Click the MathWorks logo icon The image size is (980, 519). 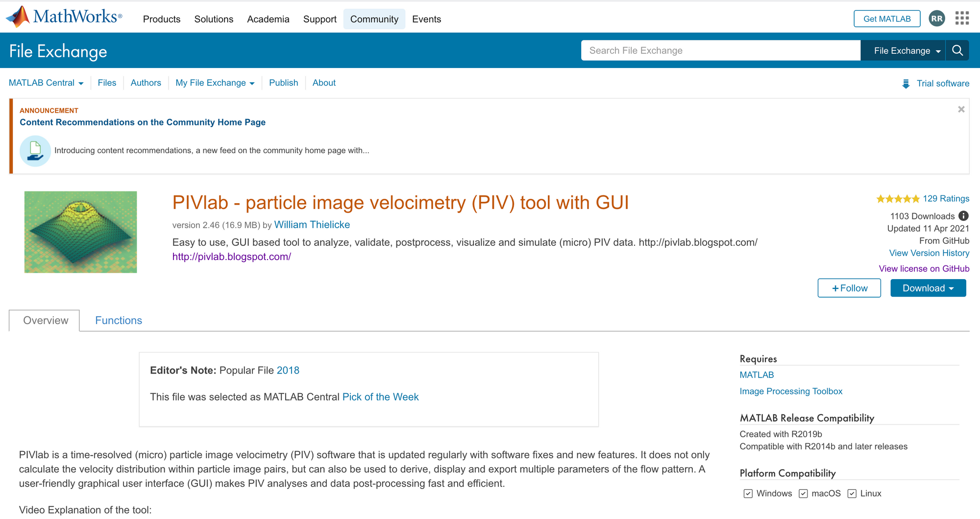click(x=19, y=17)
